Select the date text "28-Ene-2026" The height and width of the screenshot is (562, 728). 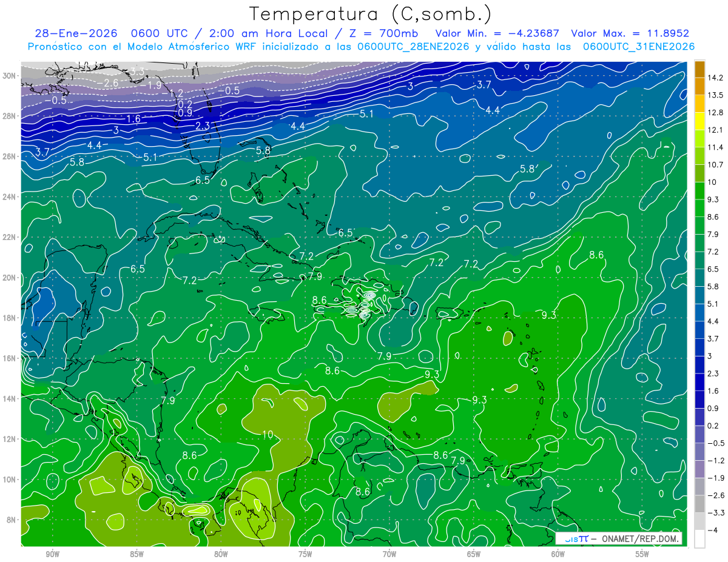76,34
